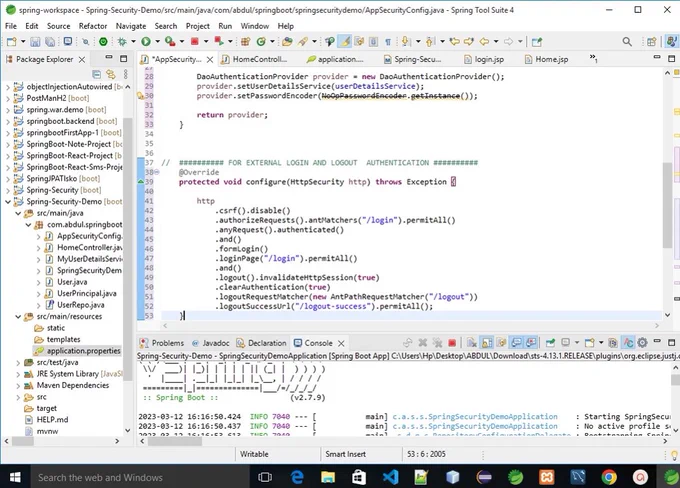Collapse the Spring-Security-Demo project node
Image resolution: width=680 pixels, height=488 pixels.
pyautogui.click(x=8, y=202)
